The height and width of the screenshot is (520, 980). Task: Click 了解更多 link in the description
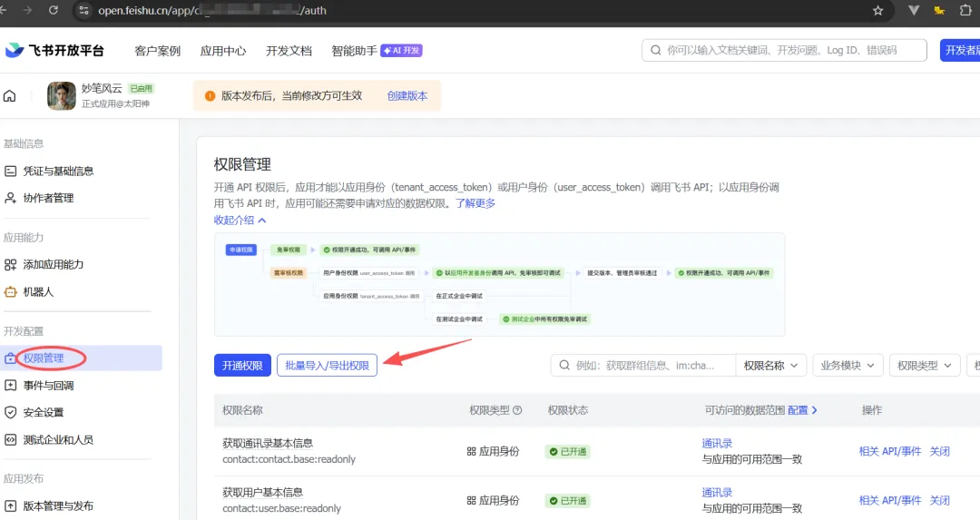[475, 203]
